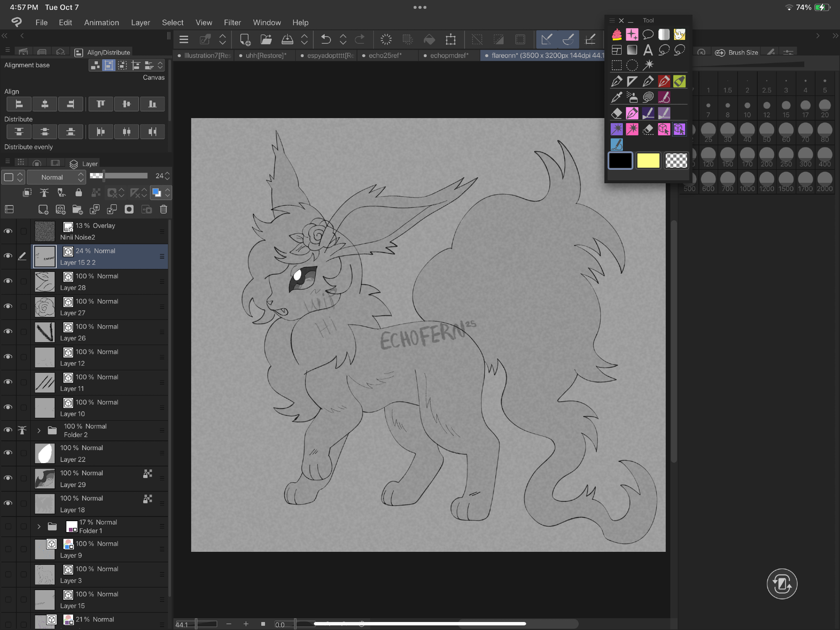Viewport: 840px width, 630px height.
Task: Open the Filter menu
Action: (x=232, y=22)
